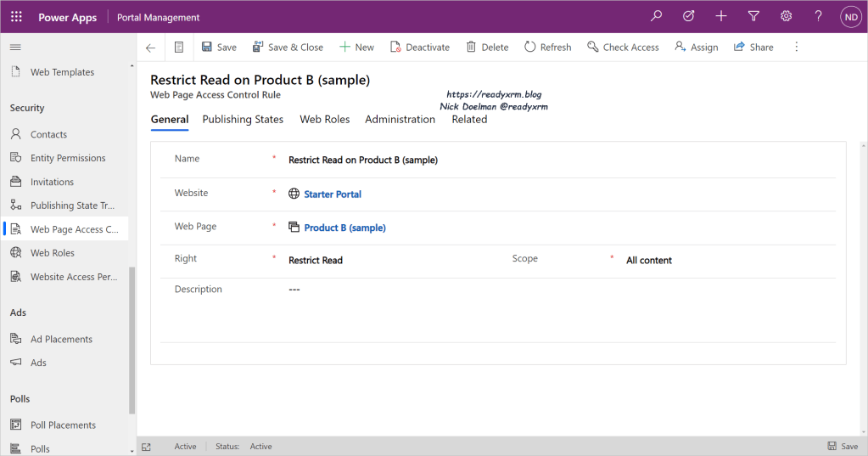Click the Deactivate button in toolbar
The height and width of the screenshot is (456, 868).
pyautogui.click(x=420, y=48)
